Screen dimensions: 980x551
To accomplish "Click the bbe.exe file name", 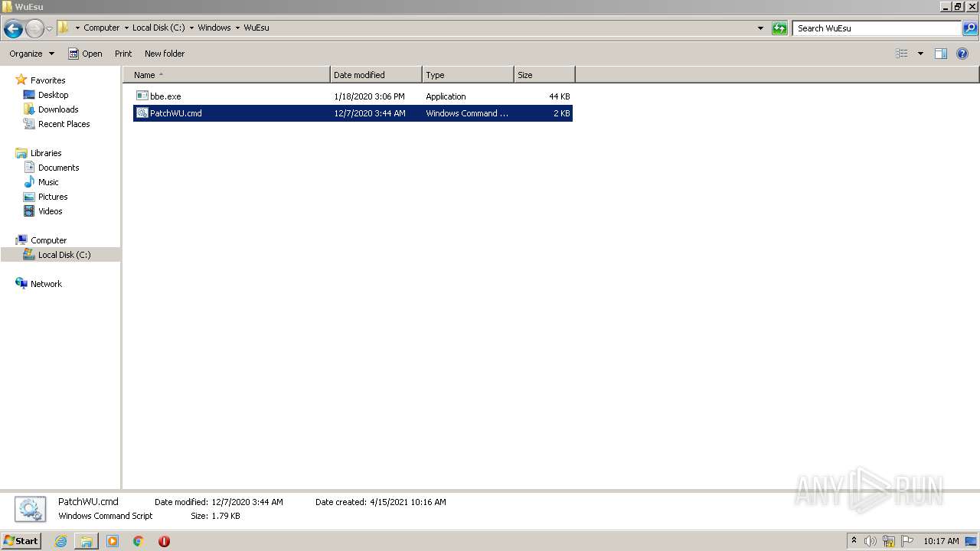I will pos(165,96).
